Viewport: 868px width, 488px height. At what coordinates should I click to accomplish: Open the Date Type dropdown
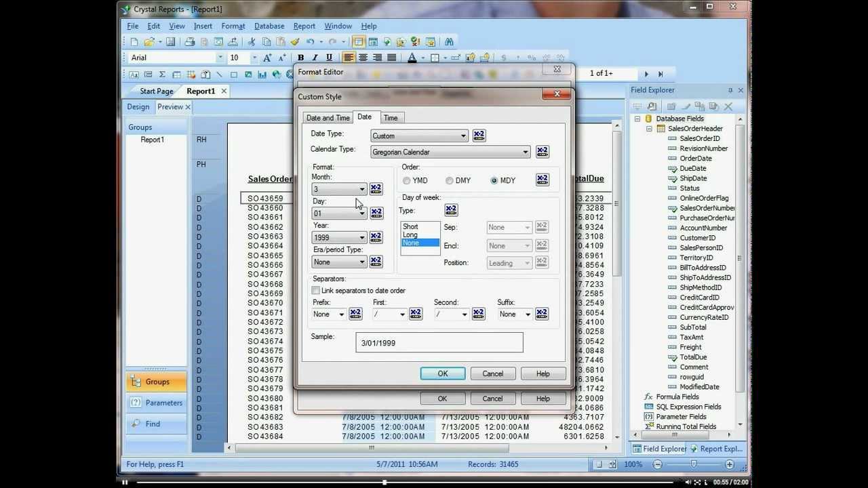(x=463, y=136)
